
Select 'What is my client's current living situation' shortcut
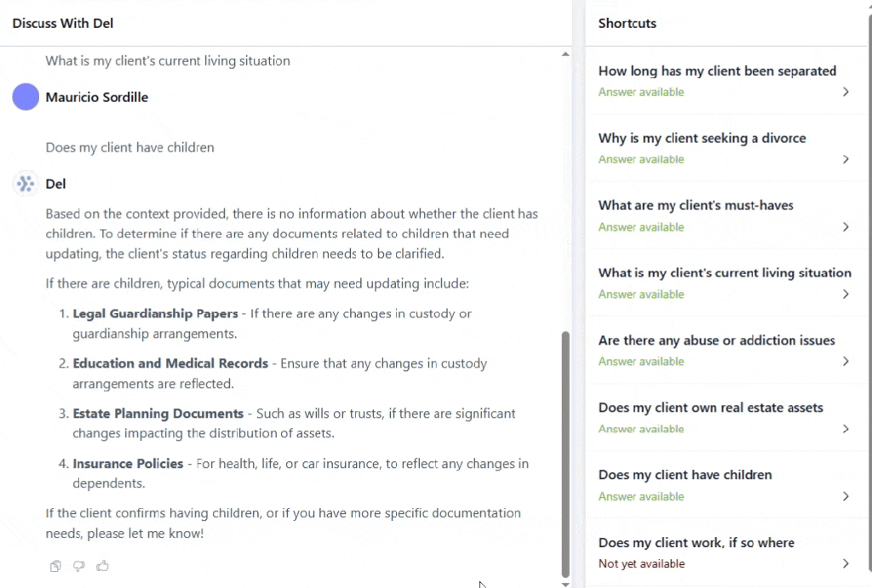tap(725, 273)
